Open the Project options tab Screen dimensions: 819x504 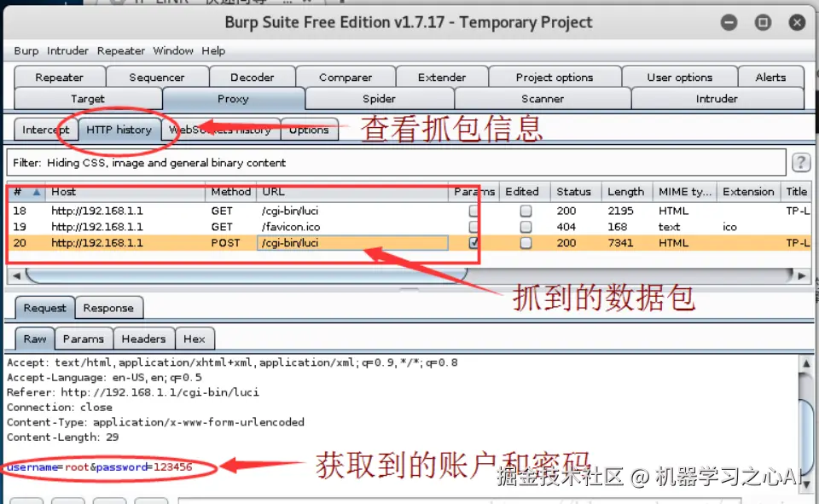[x=555, y=78]
